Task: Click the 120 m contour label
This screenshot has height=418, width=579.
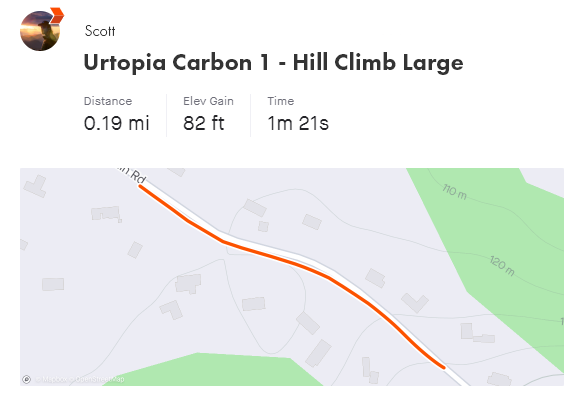Action: coord(502,265)
